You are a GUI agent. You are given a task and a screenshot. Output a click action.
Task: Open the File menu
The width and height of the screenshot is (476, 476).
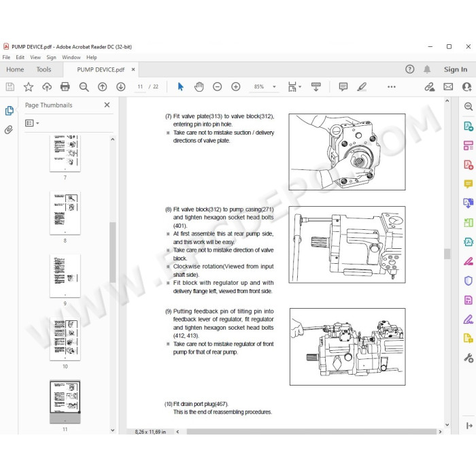point(6,57)
